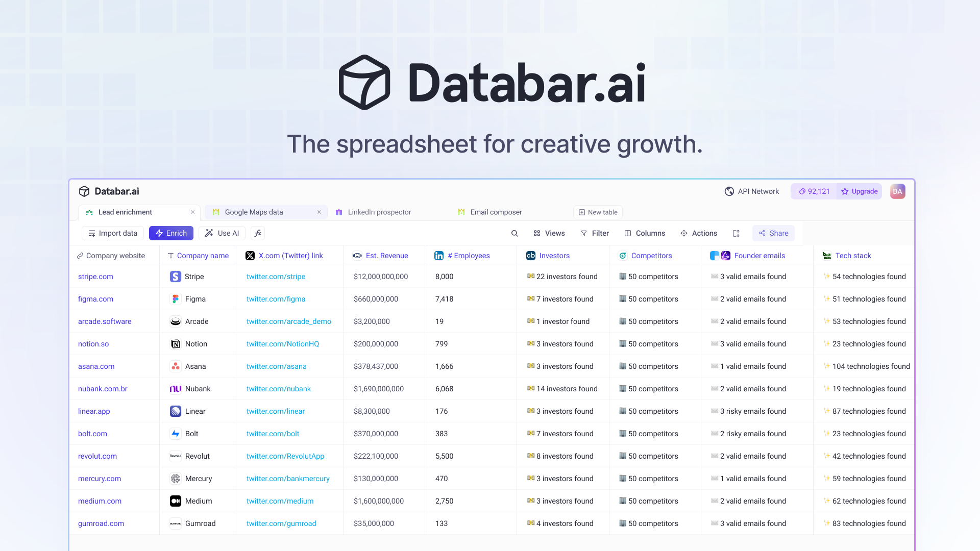
Task: Click Import data button
Action: click(x=112, y=233)
